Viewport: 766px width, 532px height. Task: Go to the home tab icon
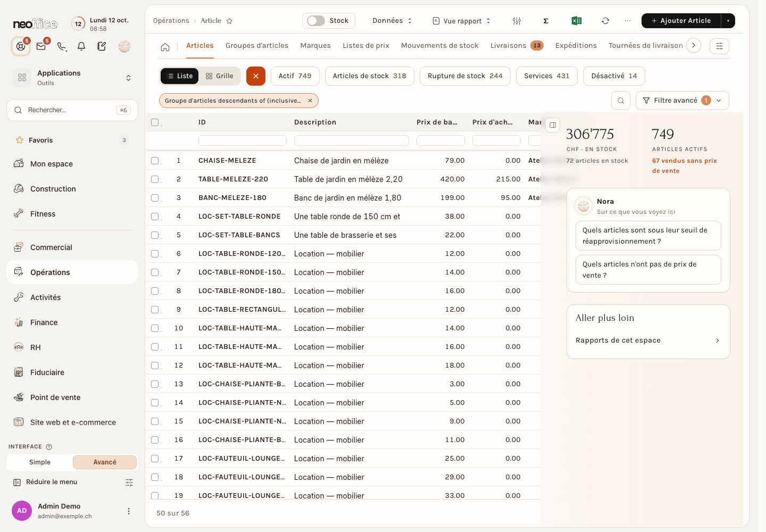pos(165,47)
